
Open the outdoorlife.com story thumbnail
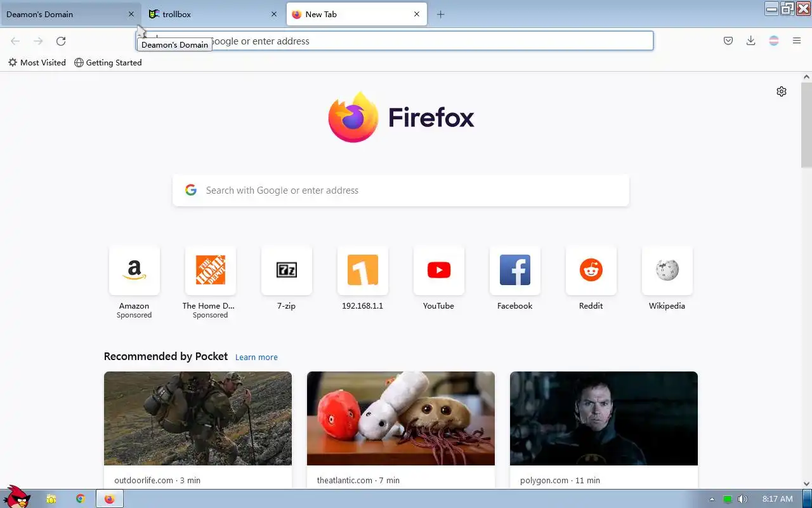pos(198,418)
